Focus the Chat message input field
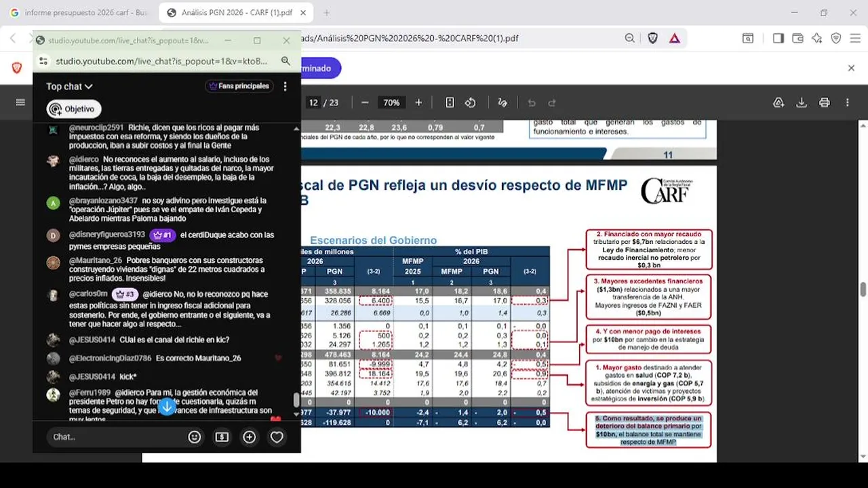Screen dimensions: 868x488 [x=114, y=437]
